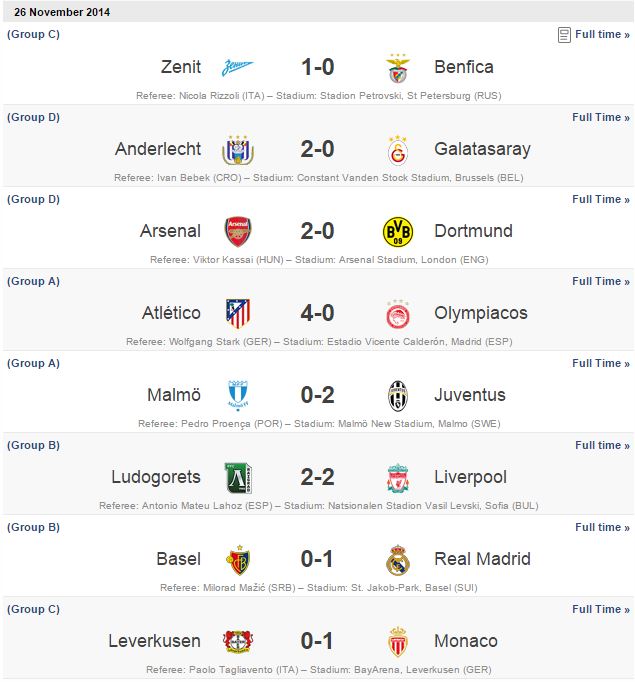Click the Arsenal club crest
The width and height of the screenshot is (635, 682).
tap(237, 232)
